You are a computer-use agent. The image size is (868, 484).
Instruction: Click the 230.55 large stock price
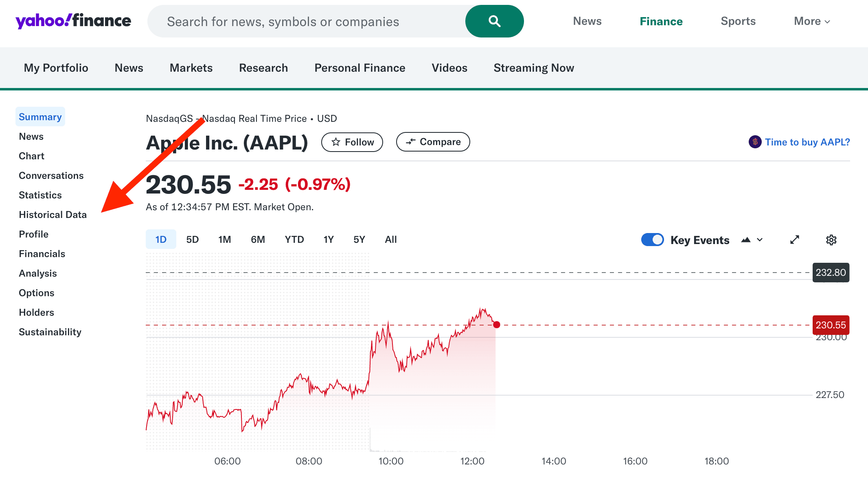pyautogui.click(x=188, y=185)
